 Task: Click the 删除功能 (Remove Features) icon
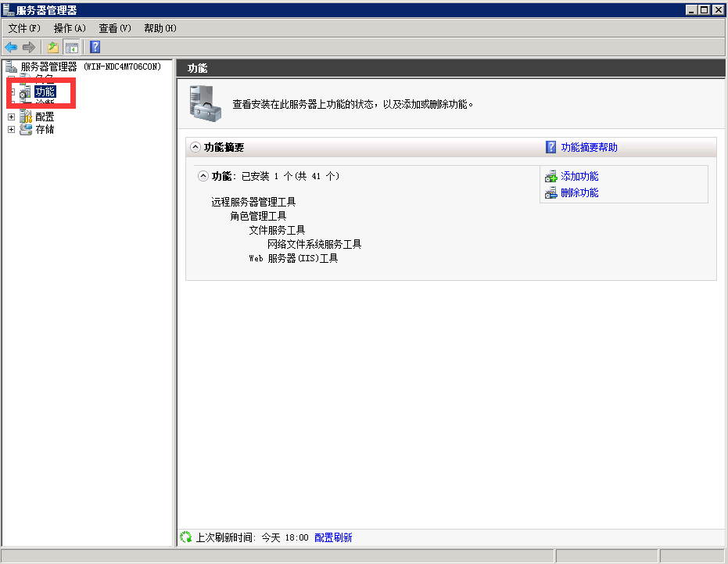(x=551, y=192)
